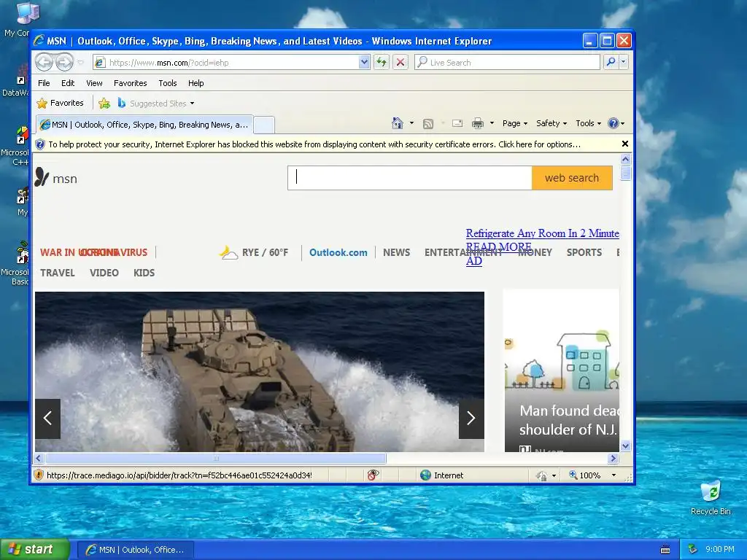This screenshot has width=747, height=560.
Task: Select the MSN browser tab
Action: (x=144, y=125)
